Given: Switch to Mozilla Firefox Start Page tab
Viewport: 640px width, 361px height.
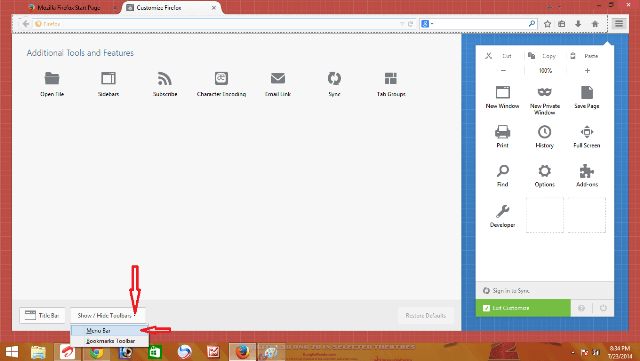Looking at the screenshot, I should coord(69,7).
